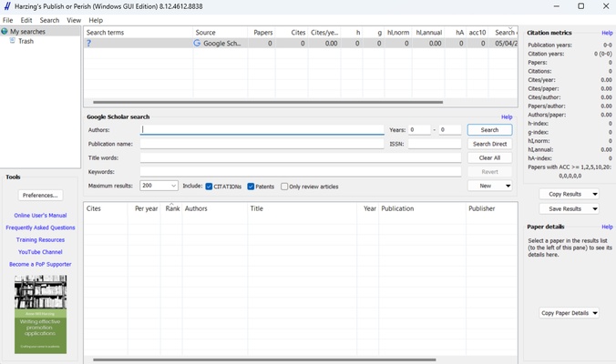The width and height of the screenshot is (616, 364).
Task: Click the Search Direct button
Action: 489,144
